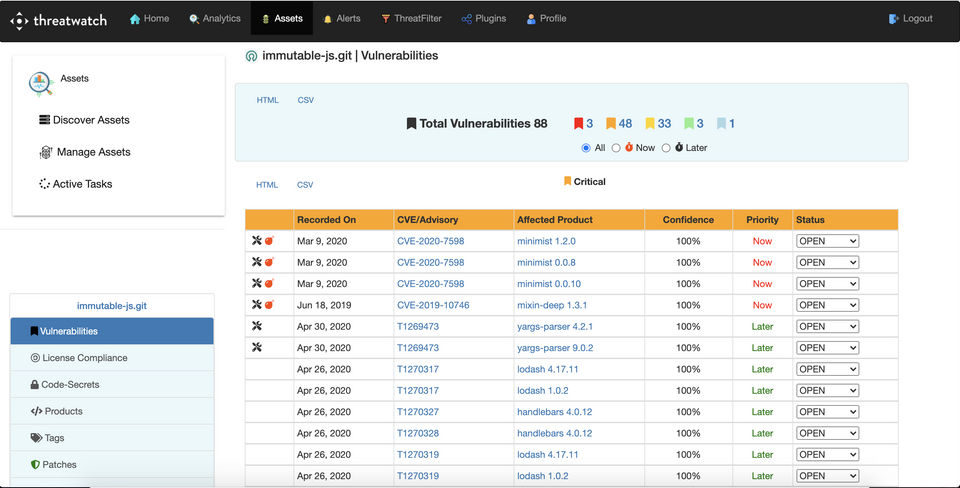Click the Alerts bell icon

[328, 19]
